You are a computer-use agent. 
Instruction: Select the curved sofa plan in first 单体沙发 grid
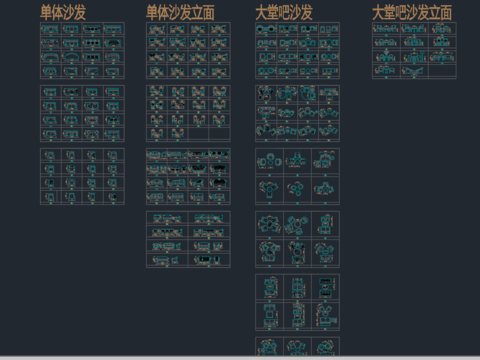(x=71, y=57)
